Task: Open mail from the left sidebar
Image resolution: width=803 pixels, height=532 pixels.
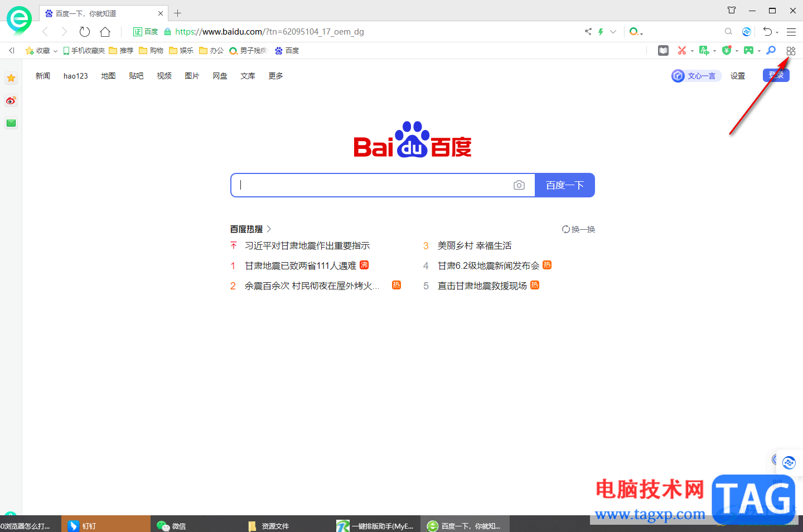Action: pos(11,123)
